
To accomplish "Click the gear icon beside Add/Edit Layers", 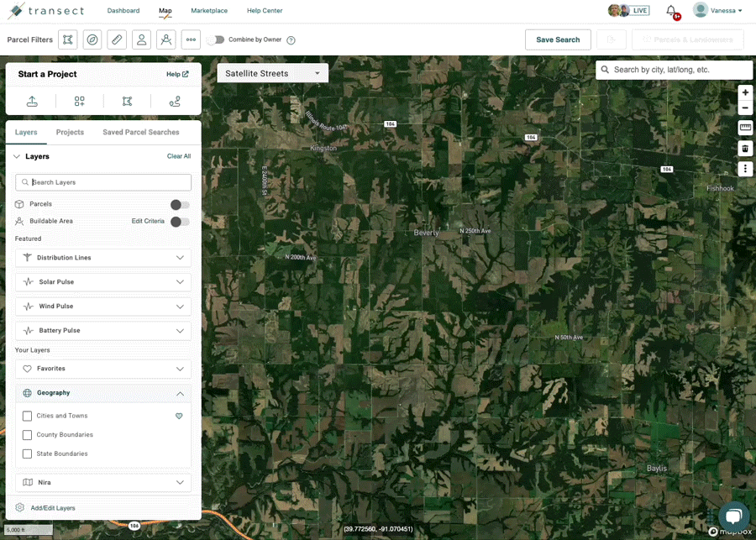I will pyautogui.click(x=20, y=508).
